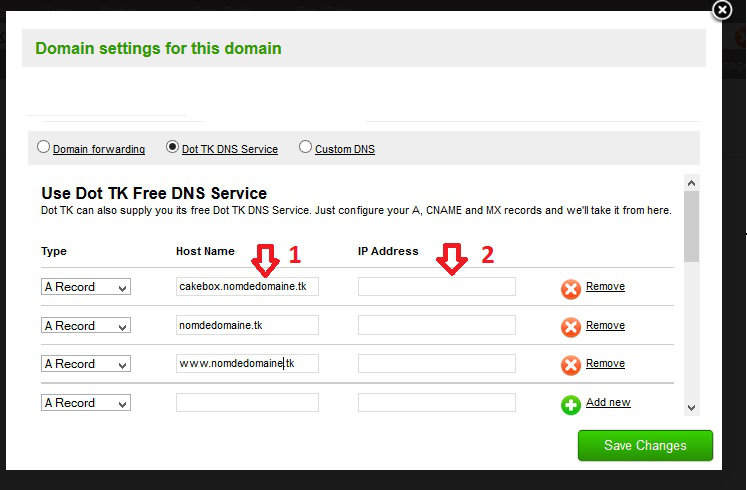Open the Custom DNS link

click(x=345, y=149)
